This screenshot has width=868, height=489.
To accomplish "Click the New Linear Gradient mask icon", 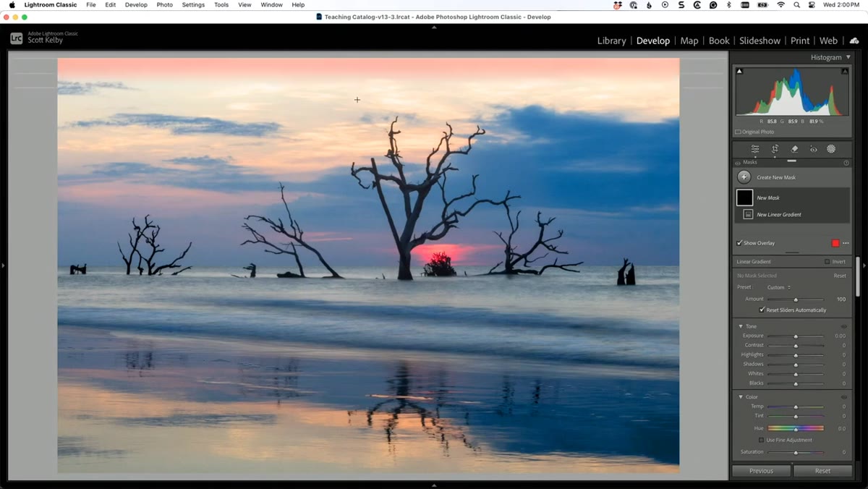I will (748, 214).
